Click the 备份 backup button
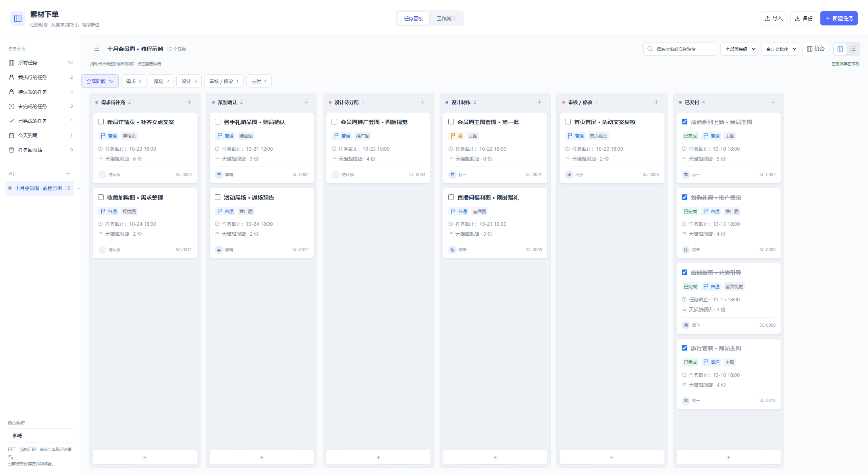 tap(804, 18)
